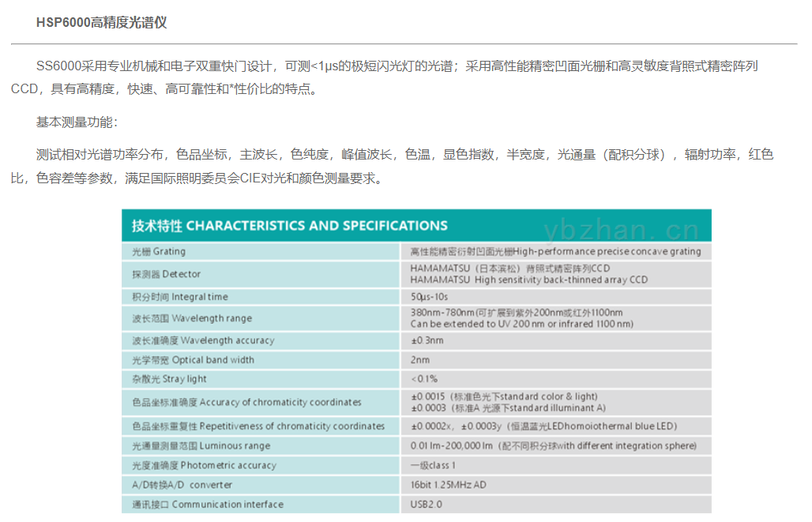This screenshot has height=522, width=812.
Task: Click the ybzhan.cn watermark in table header
Action: tap(621, 228)
